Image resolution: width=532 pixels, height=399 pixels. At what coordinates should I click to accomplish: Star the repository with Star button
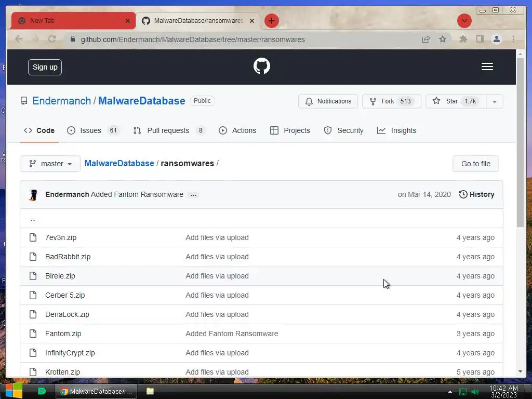pyautogui.click(x=456, y=101)
